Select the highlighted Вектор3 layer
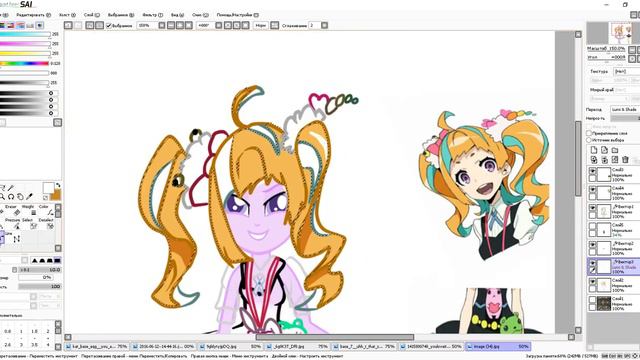This screenshot has width=640, height=360. pyautogui.click(x=613, y=267)
